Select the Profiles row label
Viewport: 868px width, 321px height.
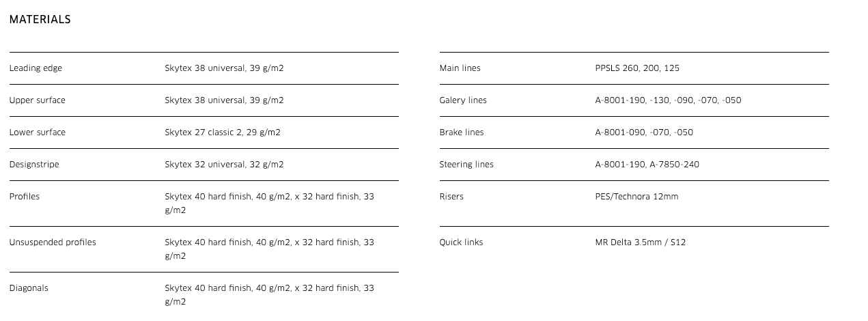pyautogui.click(x=25, y=197)
